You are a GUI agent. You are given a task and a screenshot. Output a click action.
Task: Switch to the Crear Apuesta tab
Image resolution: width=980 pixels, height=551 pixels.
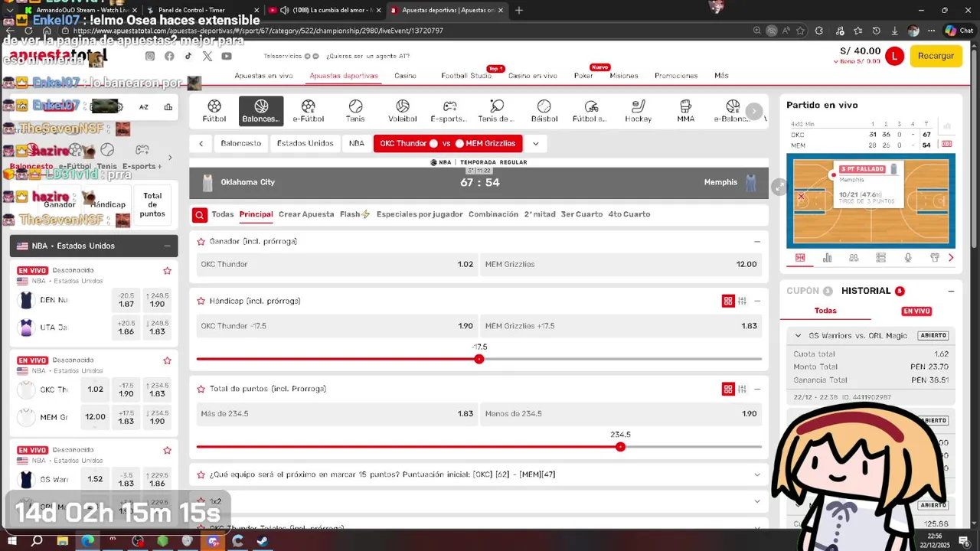point(306,214)
